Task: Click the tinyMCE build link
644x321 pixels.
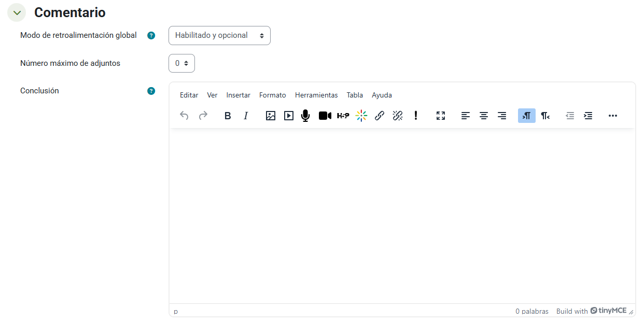Action: [x=608, y=311]
